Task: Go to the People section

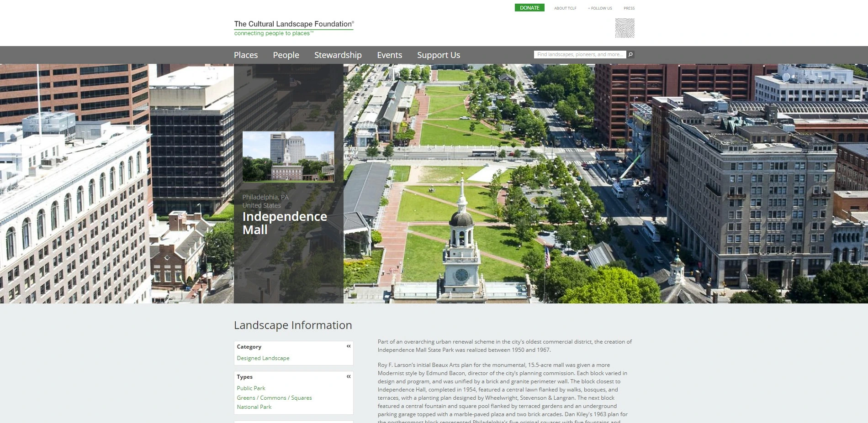Action: pyautogui.click(x=286, y=55)
